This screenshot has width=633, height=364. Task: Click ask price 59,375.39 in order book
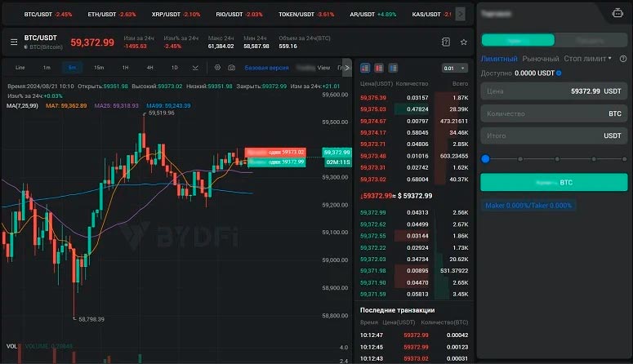click(x=373, y=98)
